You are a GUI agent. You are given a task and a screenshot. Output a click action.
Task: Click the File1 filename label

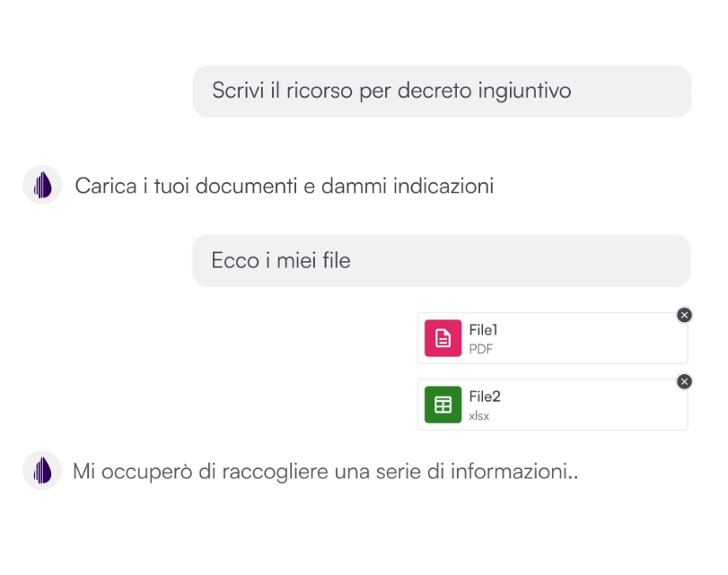pyautogui.click(x=483, y=330)
